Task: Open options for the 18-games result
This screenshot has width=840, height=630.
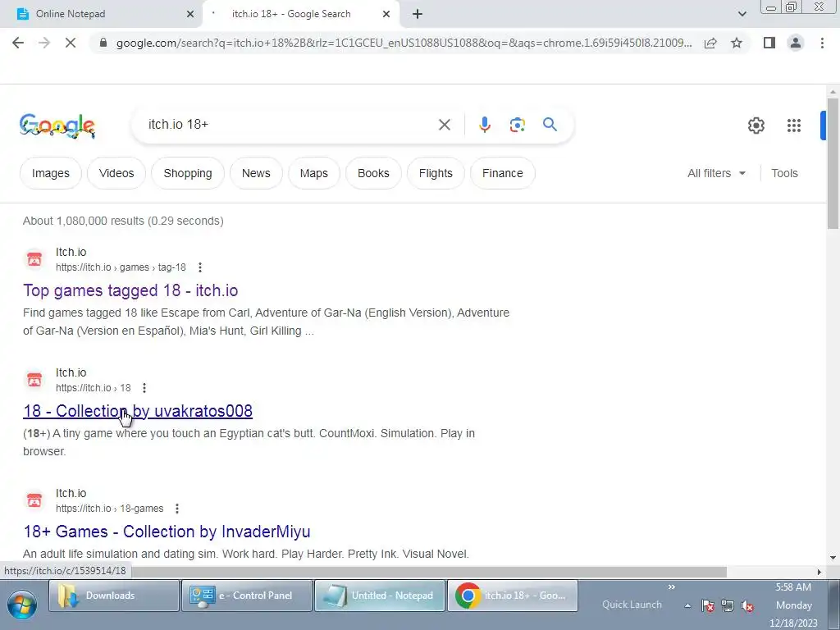Action: (177, 509)
